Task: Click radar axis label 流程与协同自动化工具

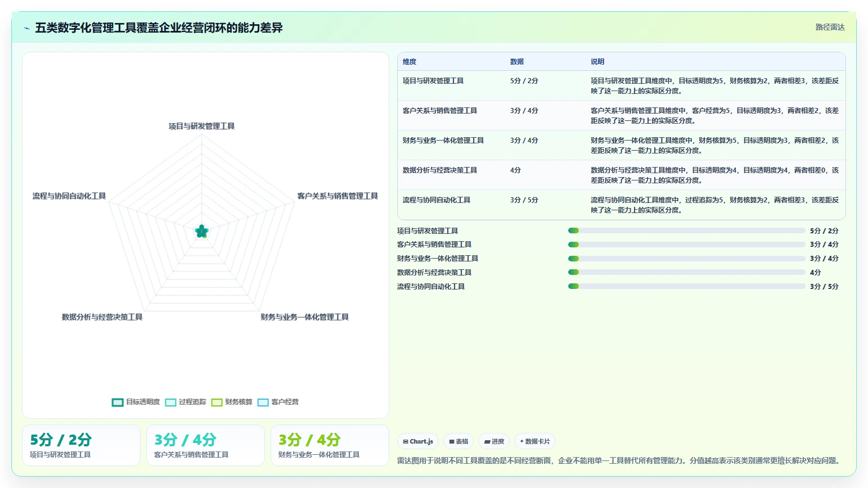Action: [69, 196]
